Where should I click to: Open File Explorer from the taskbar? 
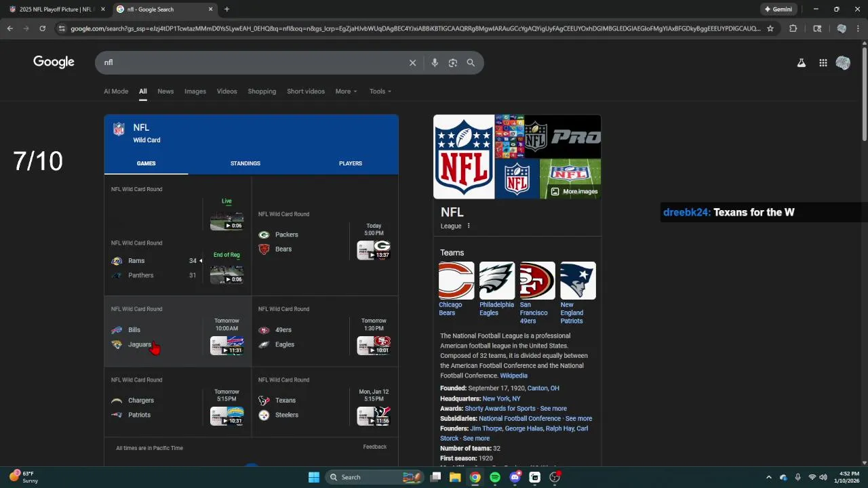pyautogui.click(x=455, y=477)
